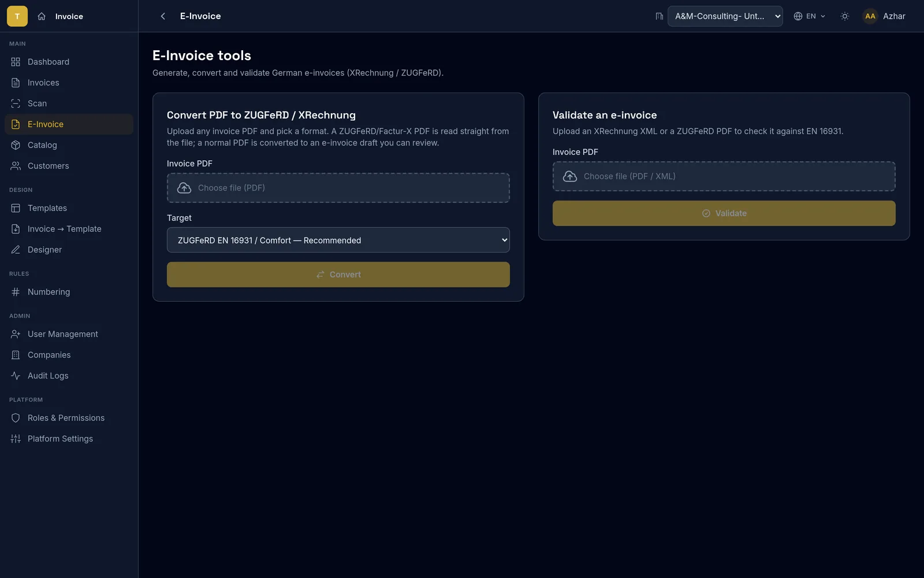
Task: Click the Designer pencil icon
Action: coord(16,250)
